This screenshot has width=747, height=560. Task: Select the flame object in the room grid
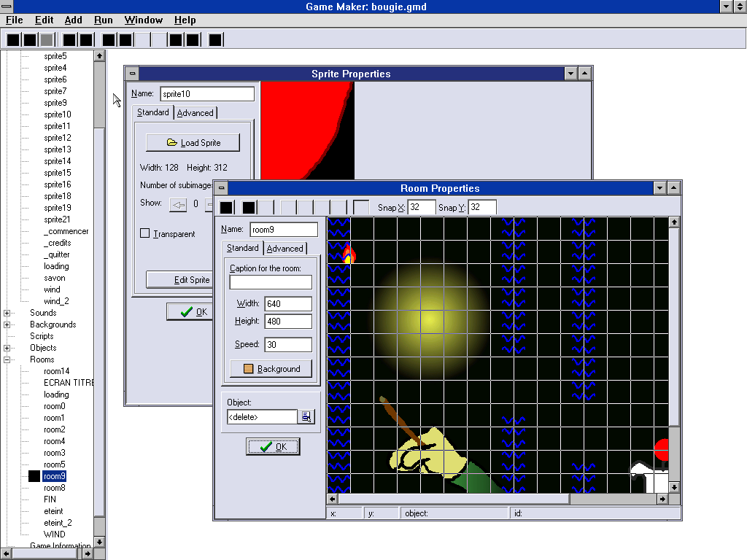click(x=349, y=253)
